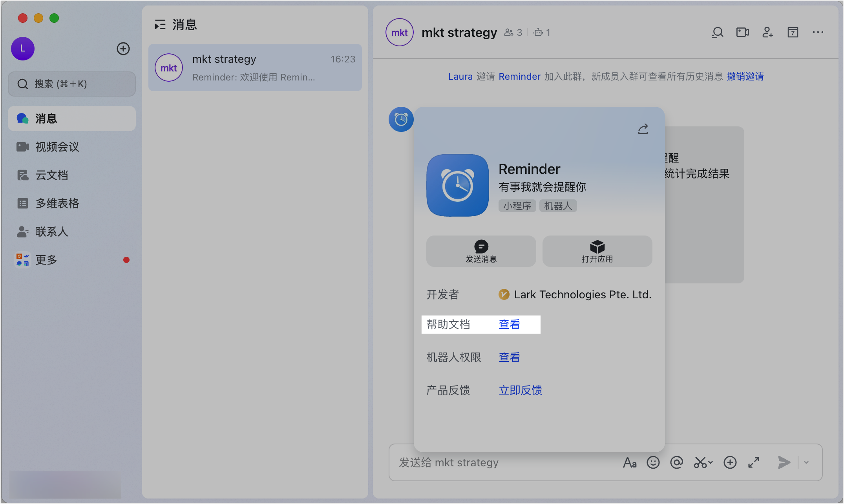Screen dimensions: 844x504
Task: Open the emoji picker
Action: (653, 463)
